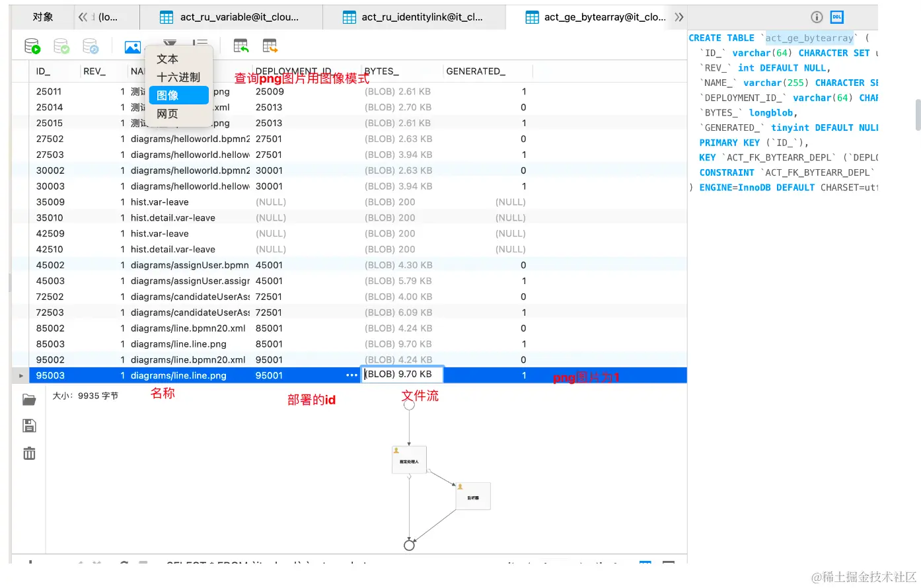Open the info panel icon
Viewport: 921px width, 588px height.
(x=817, y=17)
